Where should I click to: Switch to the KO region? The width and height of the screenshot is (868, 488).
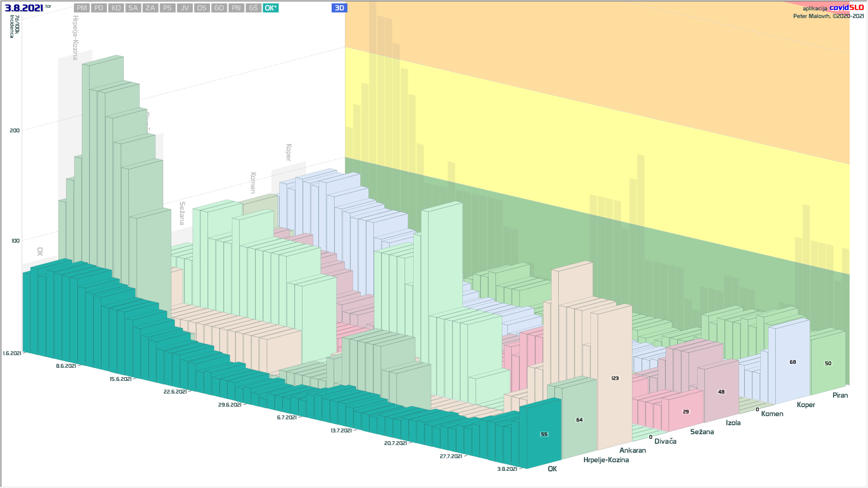click(x=116, y=8)
